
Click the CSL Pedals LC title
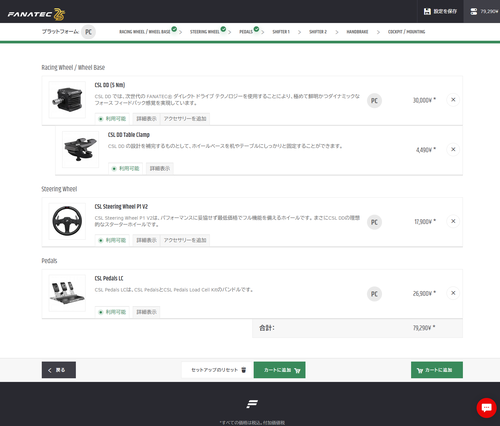pyautogui.click(x=109, y=278)
